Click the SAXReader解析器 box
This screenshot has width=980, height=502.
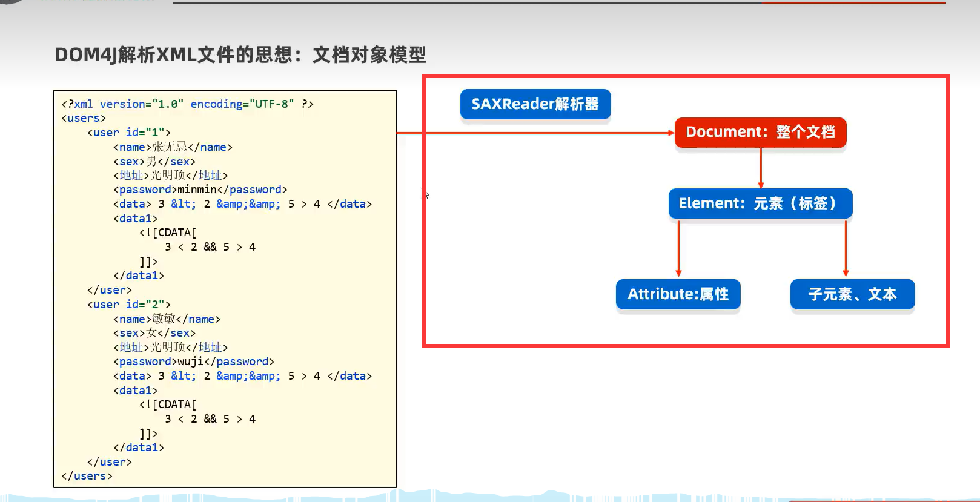point(535,104)
